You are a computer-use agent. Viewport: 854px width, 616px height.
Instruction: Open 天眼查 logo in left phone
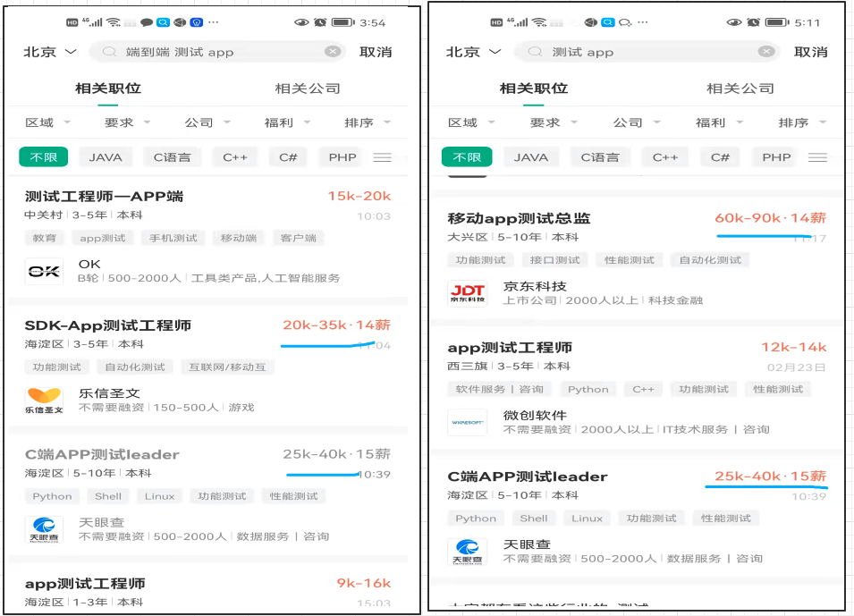(x=44, y=529)
